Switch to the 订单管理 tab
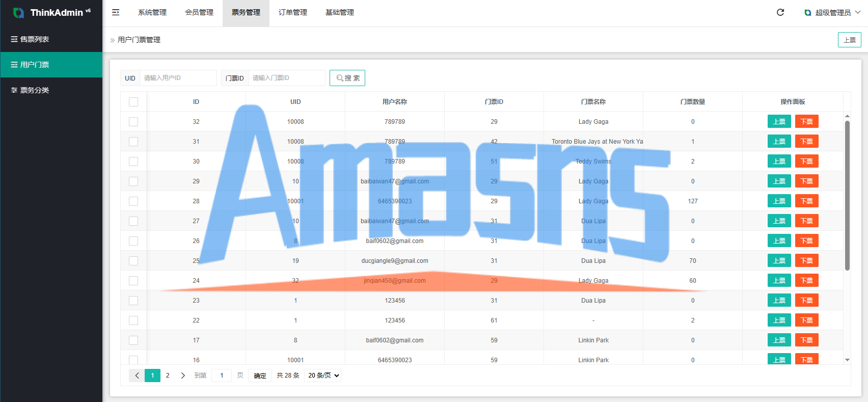The width and height of the screenshot is (868, 402). pyautogui.click(x=293, y=13)
